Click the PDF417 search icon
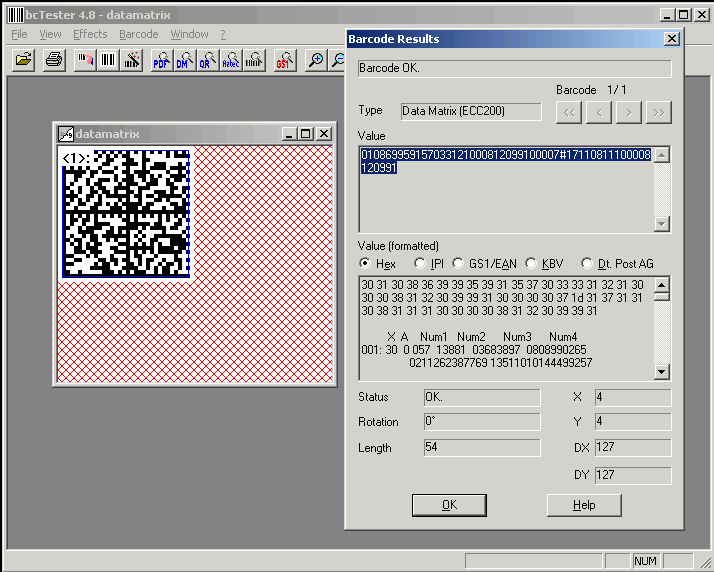Screen dimensions: 714x572 (x=162, y=60)
